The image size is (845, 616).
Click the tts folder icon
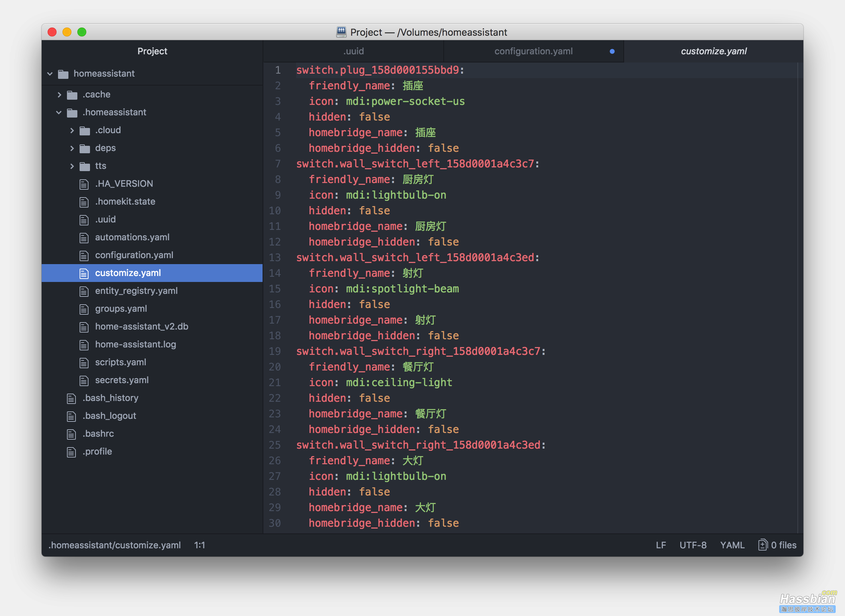coord(85,166)
